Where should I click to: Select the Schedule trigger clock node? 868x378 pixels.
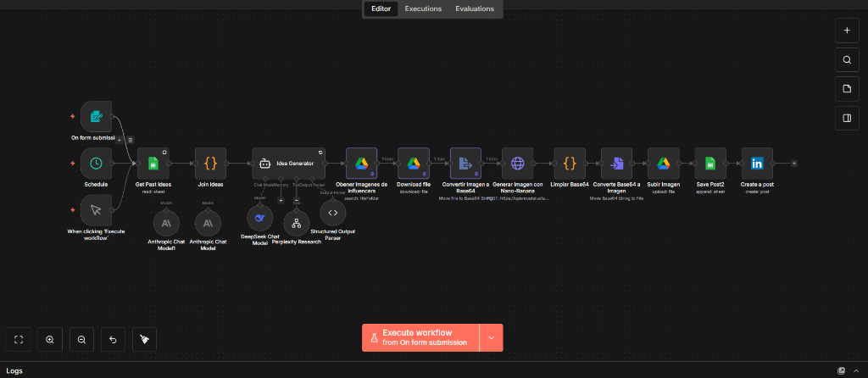[97, 163]
